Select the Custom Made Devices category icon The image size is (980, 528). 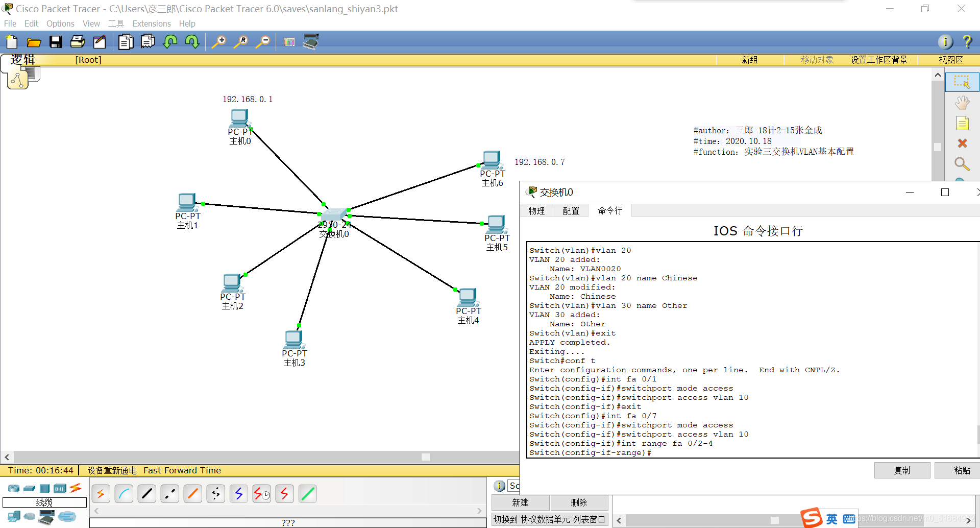(46, 517)
